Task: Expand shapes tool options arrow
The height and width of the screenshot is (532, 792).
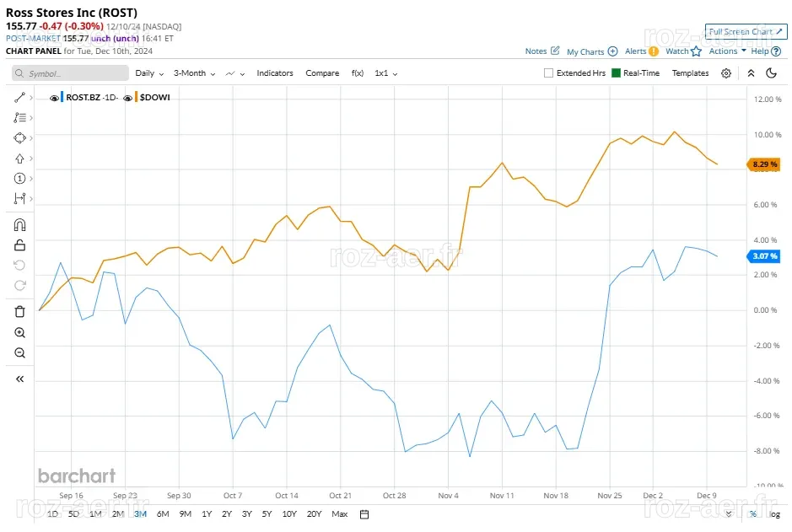Action: click(31, 137)
